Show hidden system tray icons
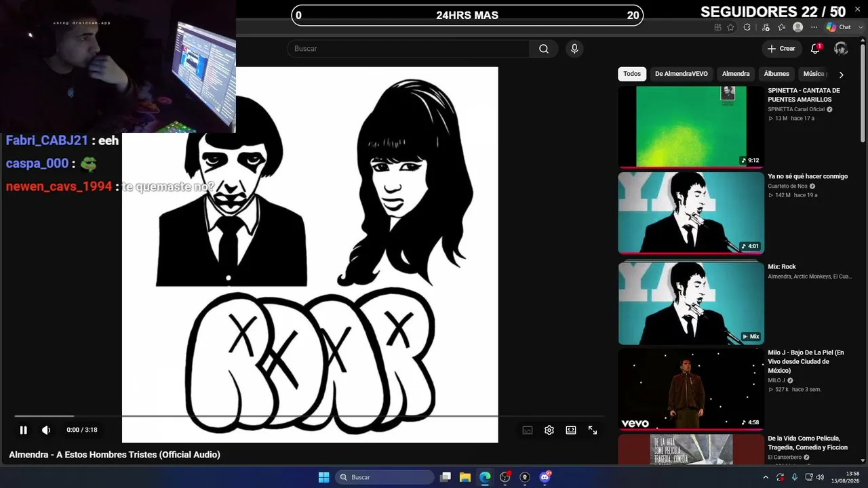Image resolution: width=868 pixels, height=488 pixels. 766,477
